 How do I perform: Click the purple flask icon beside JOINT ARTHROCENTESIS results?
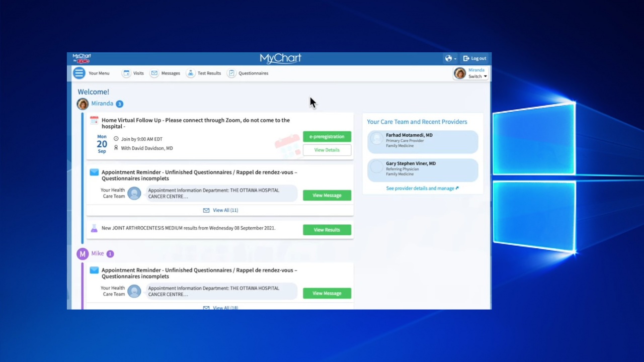click(x=94, y=229)
